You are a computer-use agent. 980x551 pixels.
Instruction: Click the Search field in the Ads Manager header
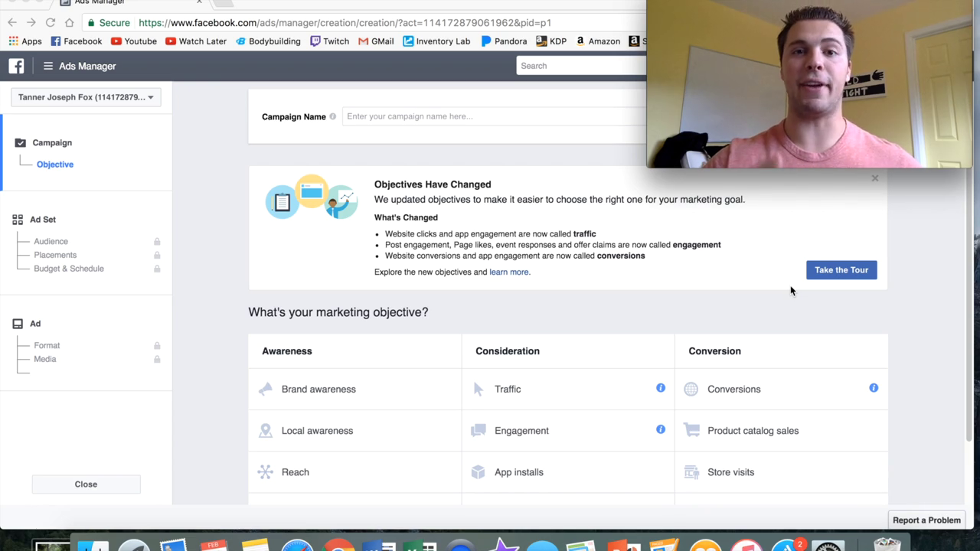582,66
